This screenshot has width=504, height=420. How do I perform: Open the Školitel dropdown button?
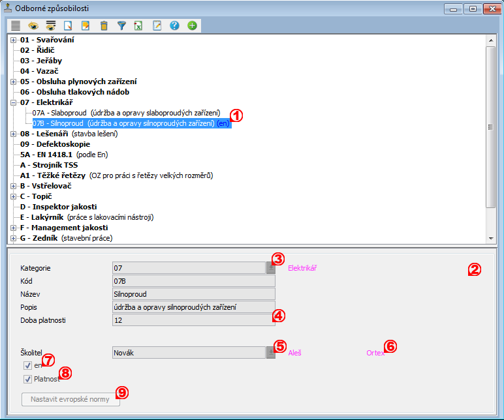coord(270,353)
